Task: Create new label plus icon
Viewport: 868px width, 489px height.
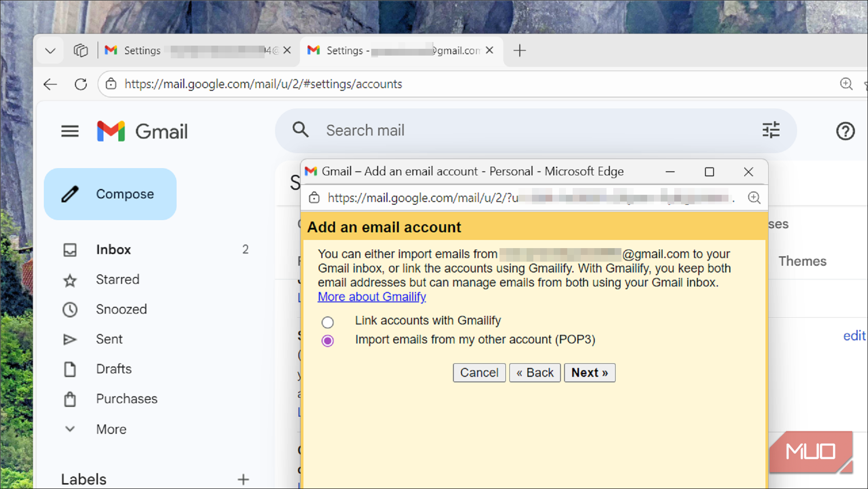Action: 243,479
